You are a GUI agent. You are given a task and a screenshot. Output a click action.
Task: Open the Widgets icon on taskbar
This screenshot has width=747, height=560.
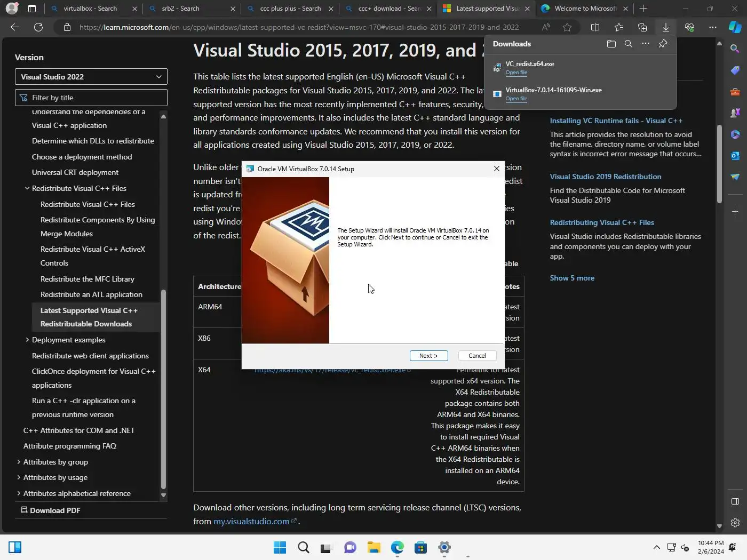coord(15,547)
